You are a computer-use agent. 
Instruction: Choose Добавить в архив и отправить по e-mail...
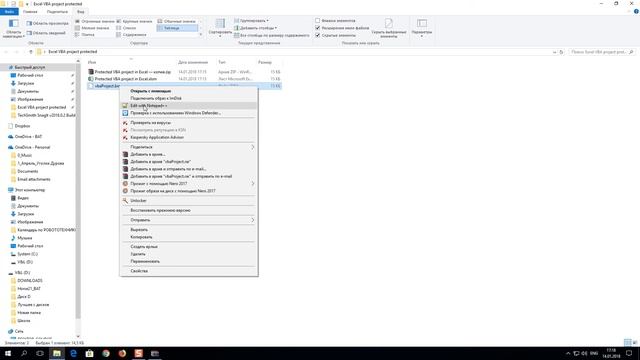pos(189,169)
